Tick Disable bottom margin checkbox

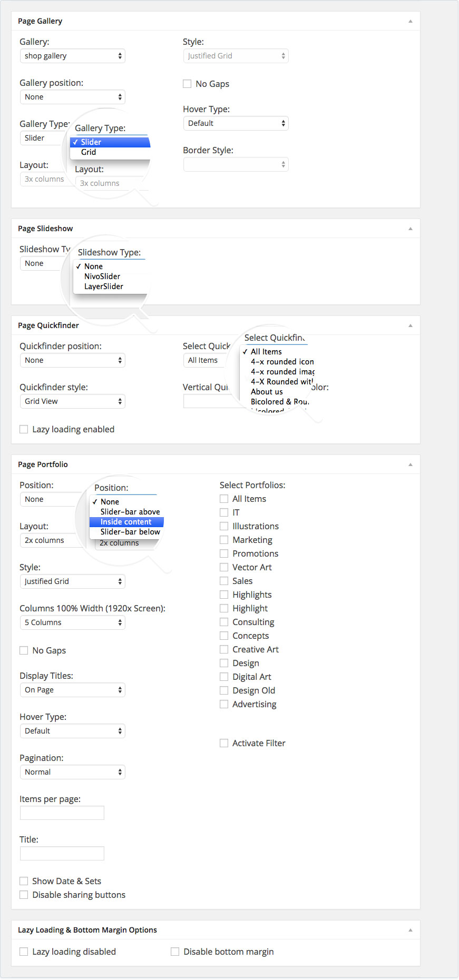(175, 952)
